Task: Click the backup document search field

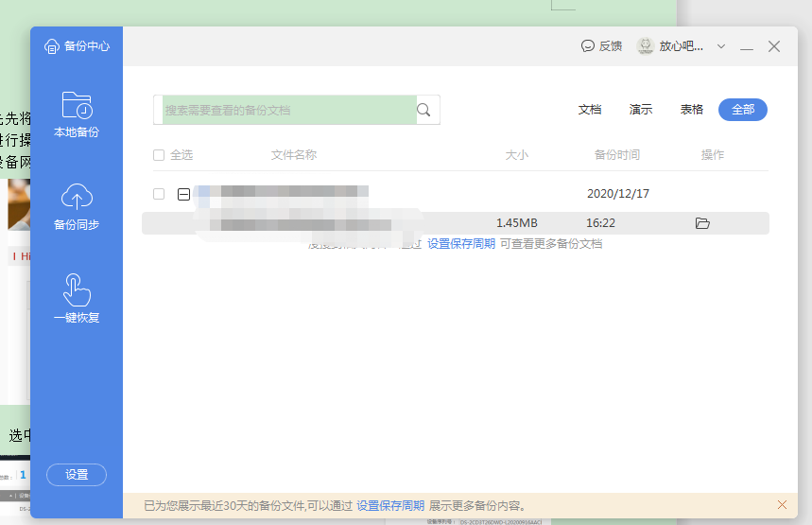Action: click(x=289, y=110)
